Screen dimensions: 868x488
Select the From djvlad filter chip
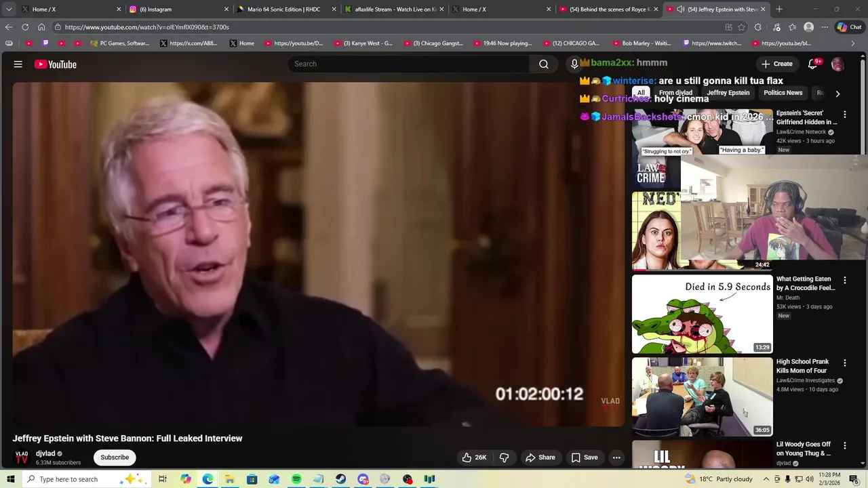tap(675, 93)
